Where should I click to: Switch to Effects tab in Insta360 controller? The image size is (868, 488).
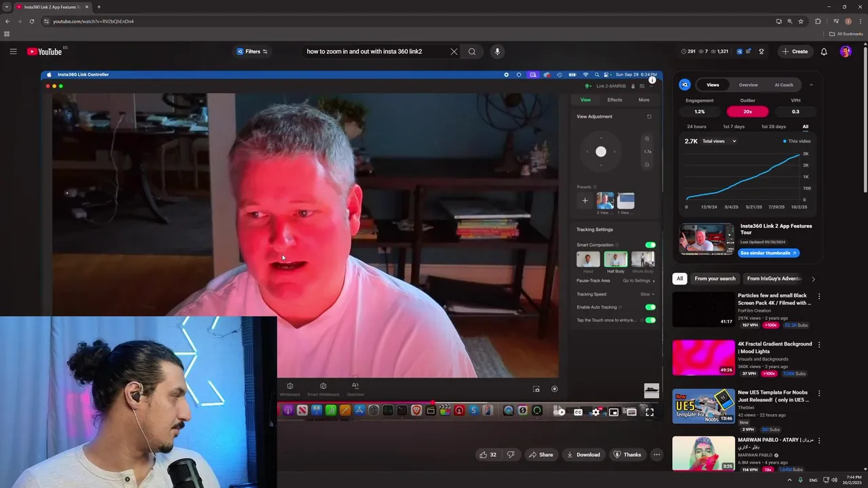tap(614, 100)
